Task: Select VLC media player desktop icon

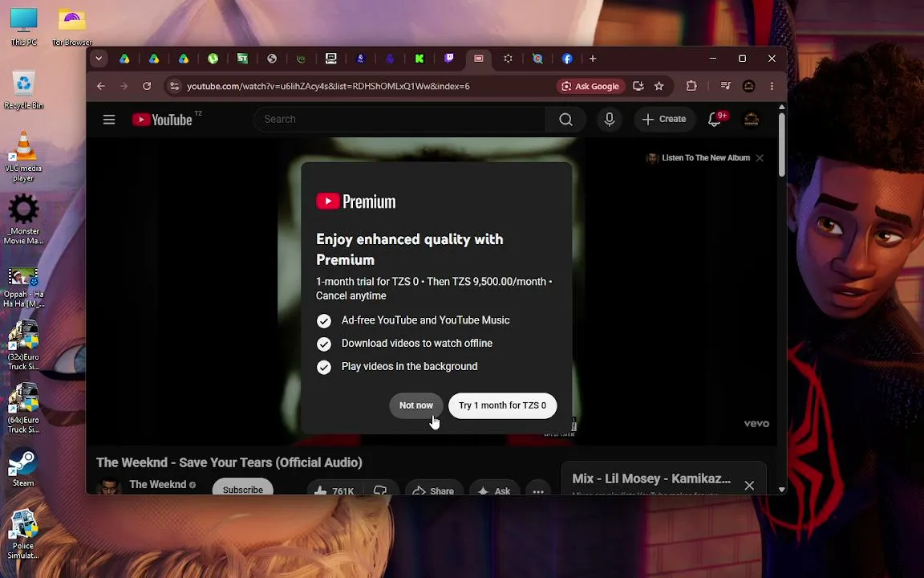Action: coord(23,157)
